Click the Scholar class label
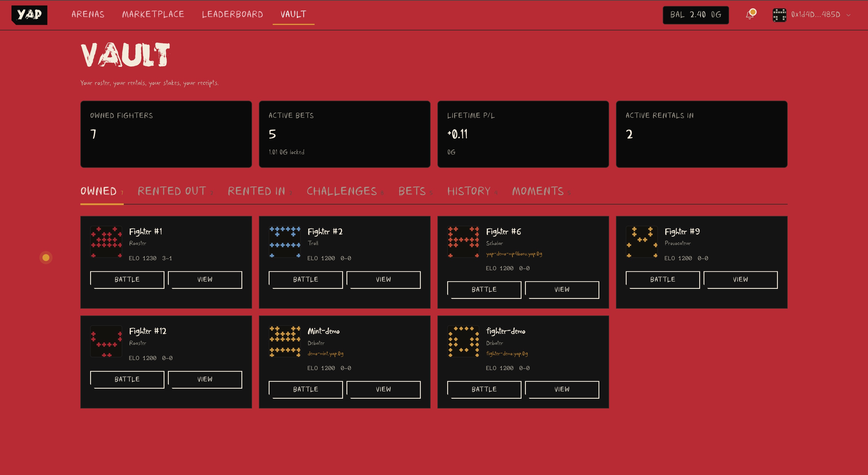 [494, 243]
